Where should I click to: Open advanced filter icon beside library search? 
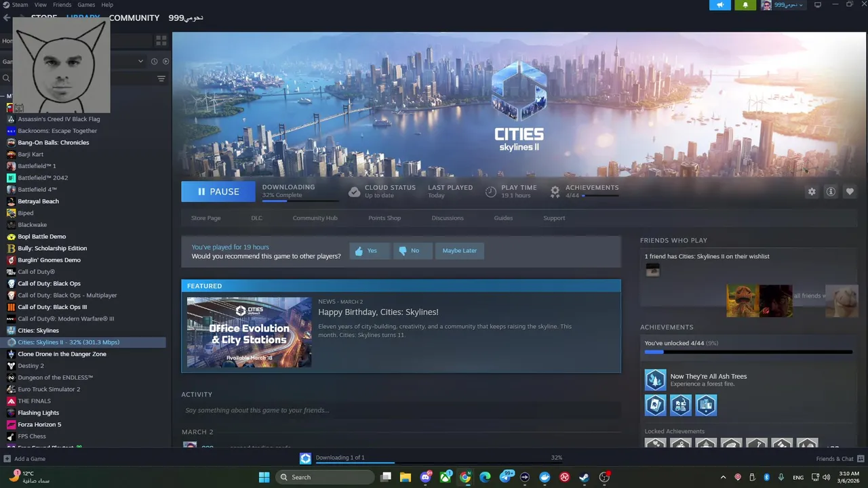click(x=161, y=79)
